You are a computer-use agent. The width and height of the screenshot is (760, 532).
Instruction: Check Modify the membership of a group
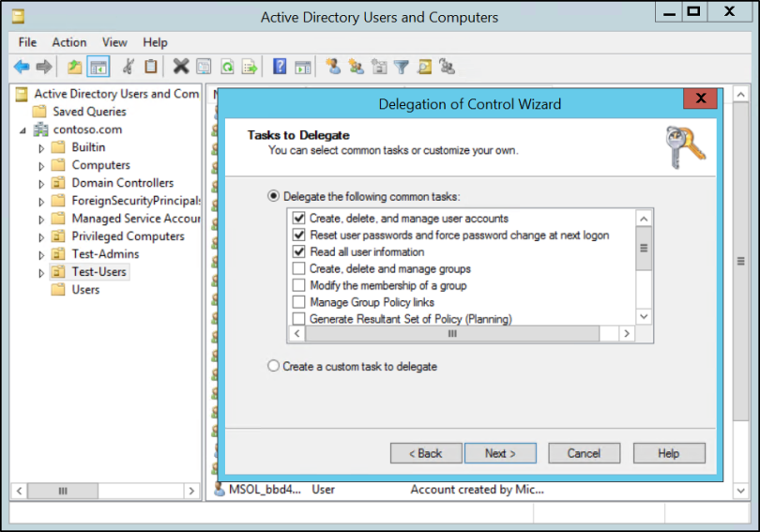tap(299, 285)
